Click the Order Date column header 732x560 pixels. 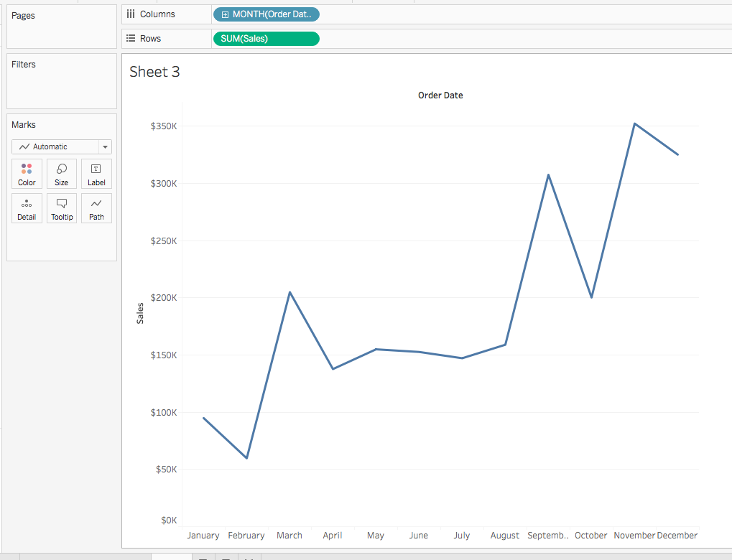440,95
